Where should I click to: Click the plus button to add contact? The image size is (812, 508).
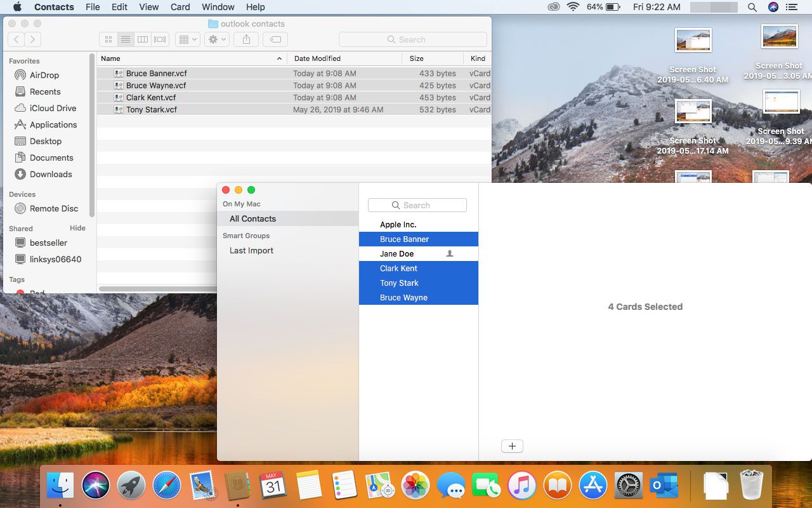(512, 446)
